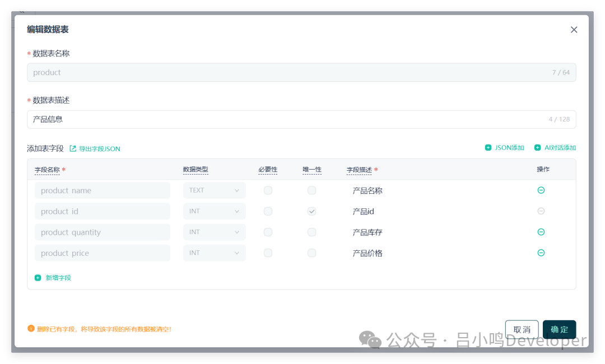605x364 pixels.
Task: Click the plus icon beside 新增字段
Action: (38, 278)
